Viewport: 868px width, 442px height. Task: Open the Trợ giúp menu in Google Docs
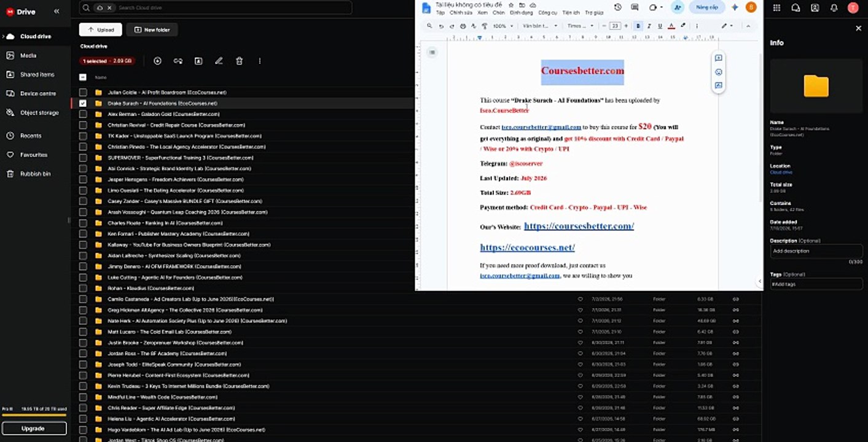[594, 12]
